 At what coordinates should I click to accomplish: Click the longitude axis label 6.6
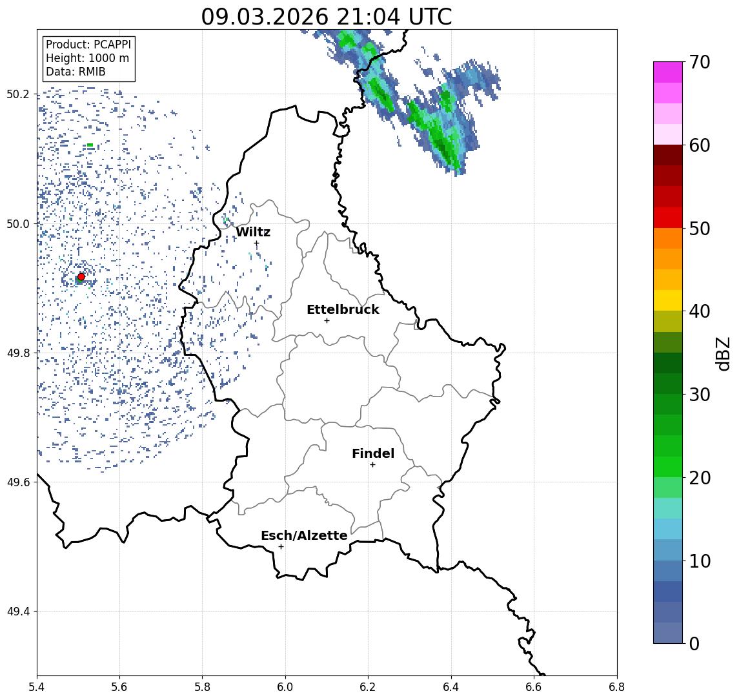[534, 687]
